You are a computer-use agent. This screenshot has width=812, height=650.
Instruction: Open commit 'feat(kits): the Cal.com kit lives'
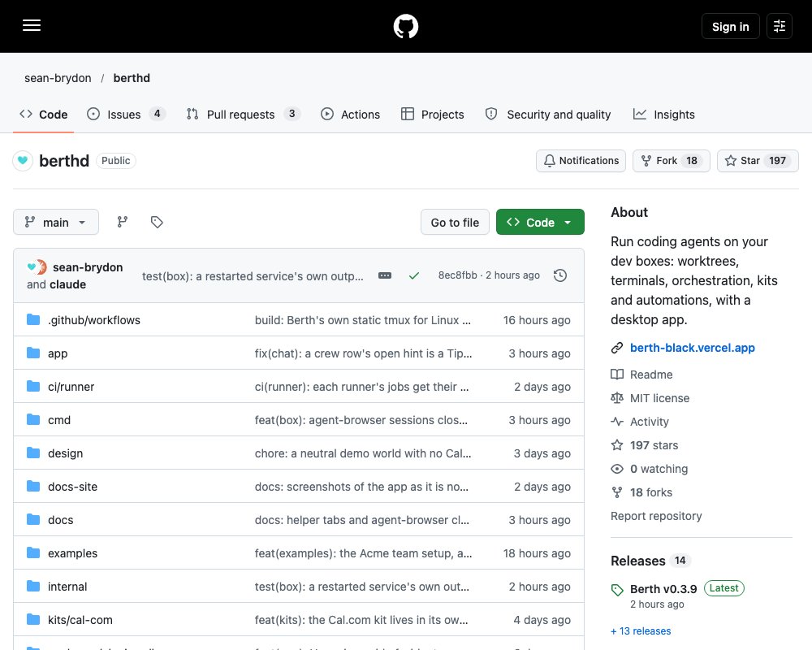[x=361, y=619]
